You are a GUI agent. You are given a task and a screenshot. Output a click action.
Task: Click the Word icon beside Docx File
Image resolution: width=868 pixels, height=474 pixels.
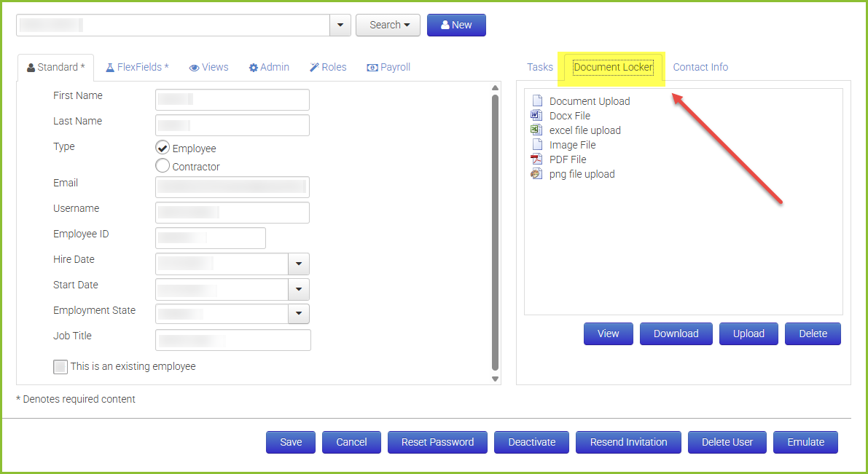click(x=536, y=115)
